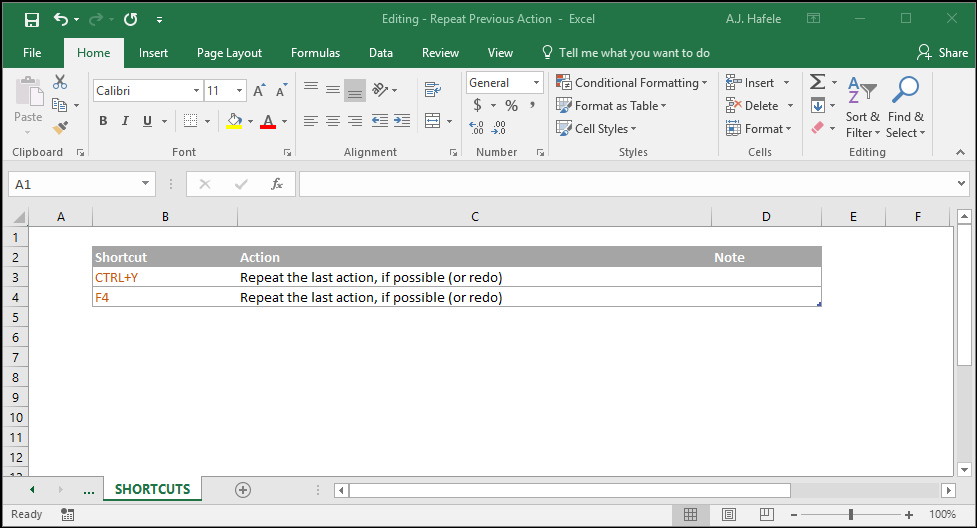
Task: Toggle Bold formatting
Action: tap(103, 121)
